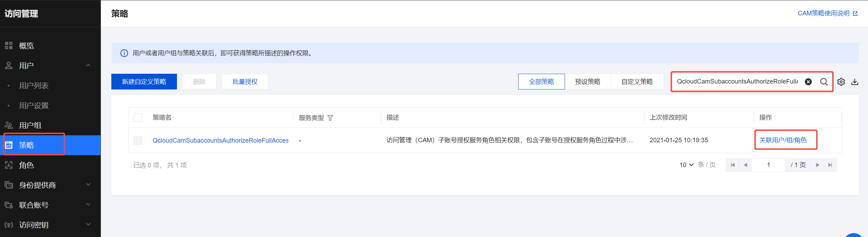The height and width of the screenshot is (237, 868).
Task: Go to next page of results
Action: pyautogui.click(x=817, y=165)
